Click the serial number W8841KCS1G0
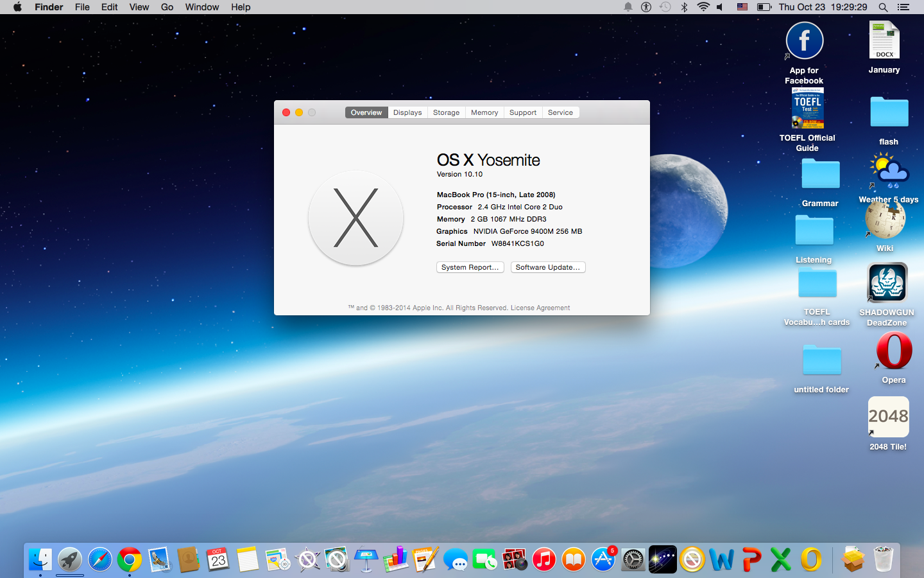This screenshot has height=578, width=924. tap(518, 244)
